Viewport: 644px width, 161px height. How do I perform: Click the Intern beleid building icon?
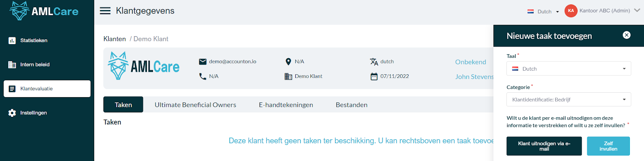point(12,65)
